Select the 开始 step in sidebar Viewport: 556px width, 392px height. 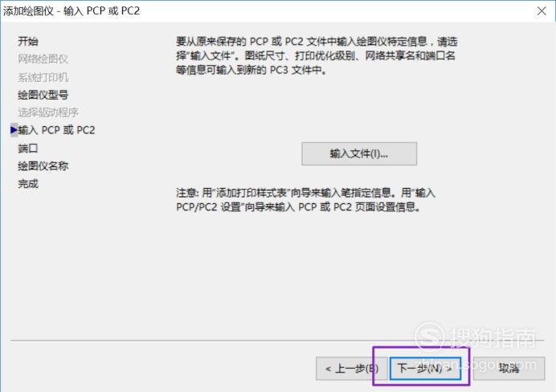[x=28, y=41]
